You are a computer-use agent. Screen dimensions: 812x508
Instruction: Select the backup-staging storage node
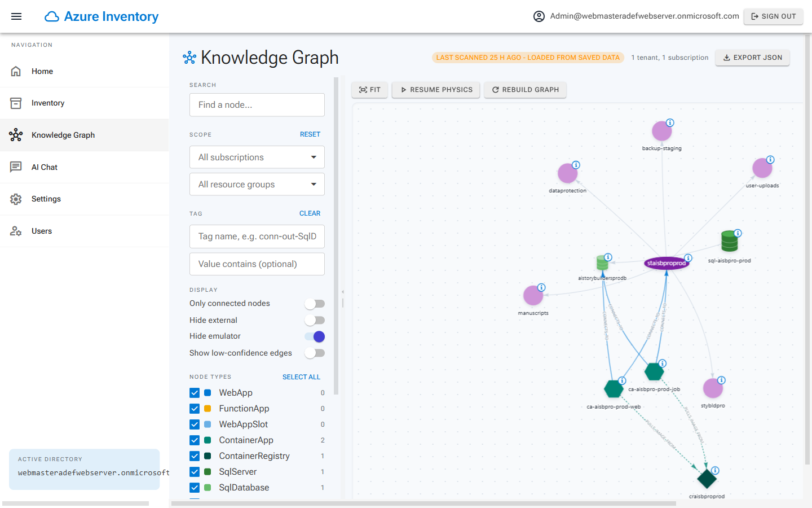[x=661, y=131]
